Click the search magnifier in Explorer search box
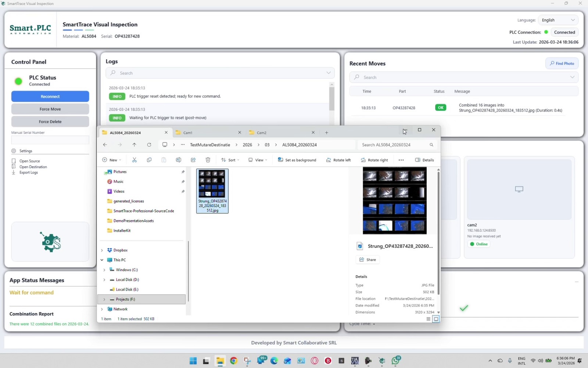Image resolution: width=588 pixels, height=368 pixels. pyautogui.click(x=431, y=145)
